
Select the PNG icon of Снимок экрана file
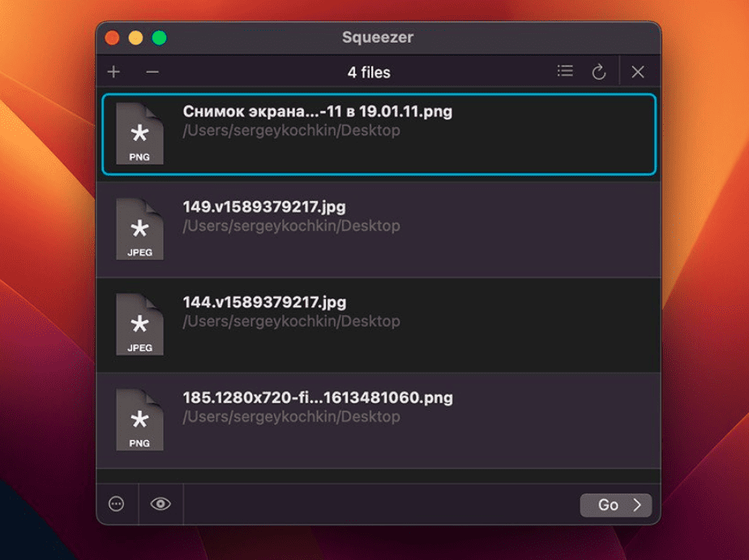[x=139, y=134]
